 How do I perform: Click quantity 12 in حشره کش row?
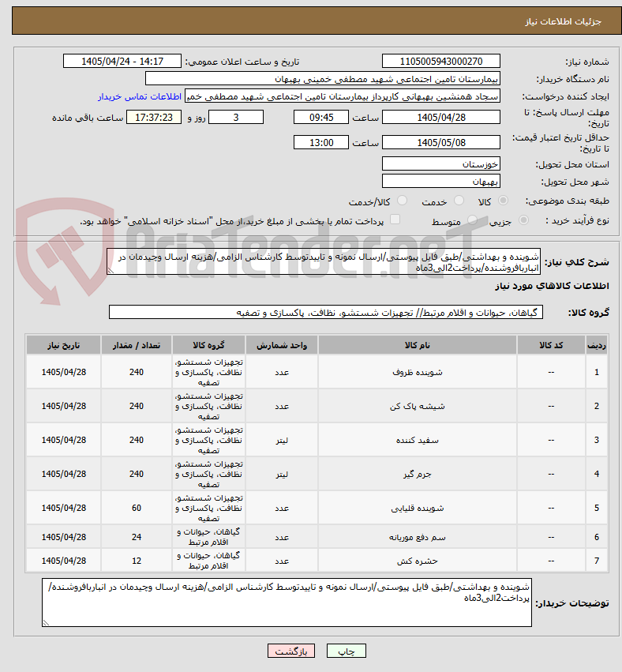point(137,561)
